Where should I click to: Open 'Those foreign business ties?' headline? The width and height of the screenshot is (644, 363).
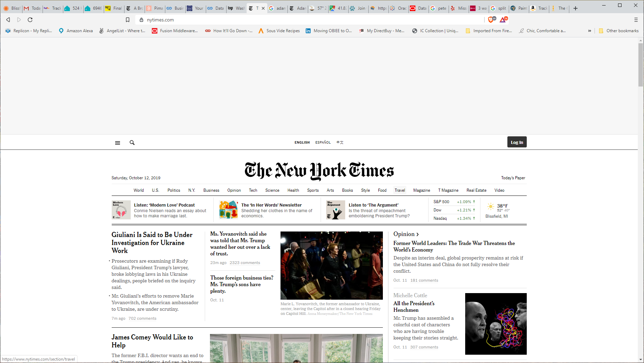point(242,284)
